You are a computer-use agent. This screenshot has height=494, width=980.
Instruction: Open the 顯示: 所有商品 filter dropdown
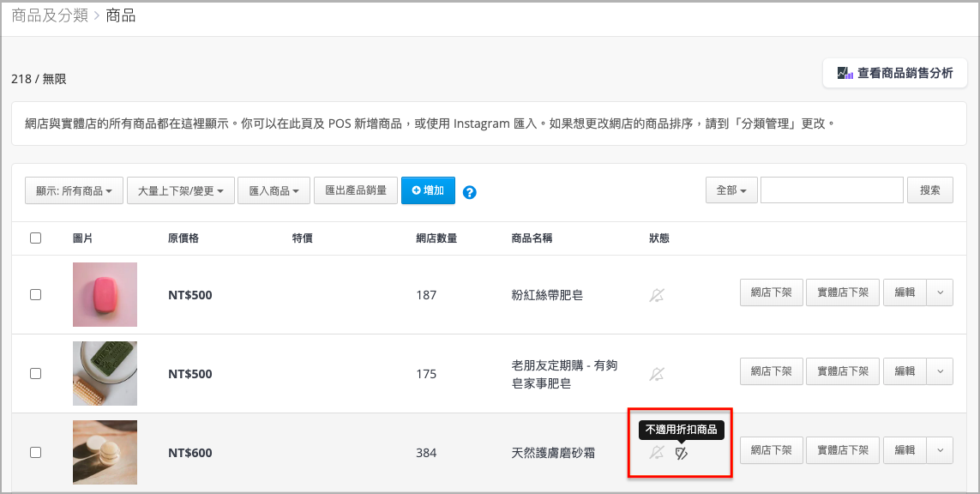(74, 190)
